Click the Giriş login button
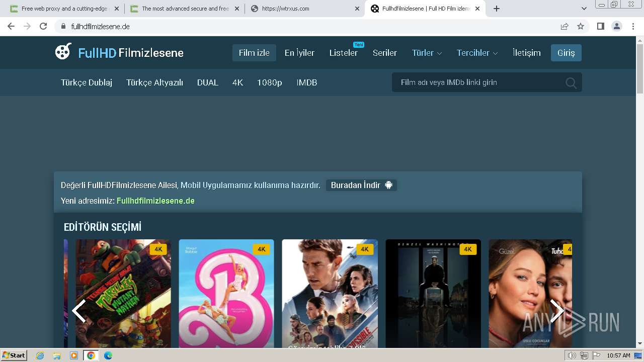The width and height of the screenshot is (644, 362). (x=566, y=53)
